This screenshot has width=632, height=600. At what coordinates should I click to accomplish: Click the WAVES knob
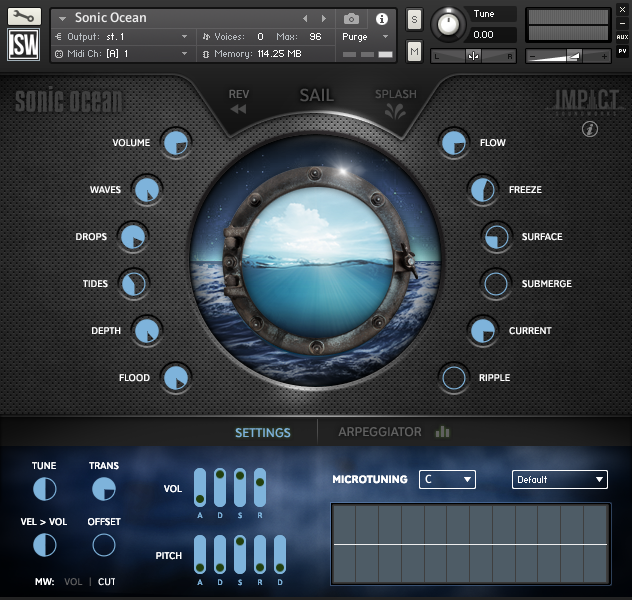point(147,190)
